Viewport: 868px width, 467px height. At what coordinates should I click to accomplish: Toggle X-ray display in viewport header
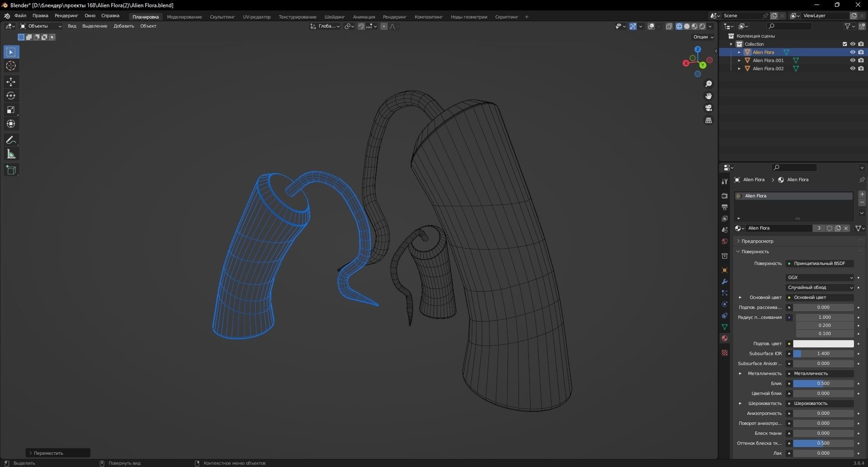[669, 26]
